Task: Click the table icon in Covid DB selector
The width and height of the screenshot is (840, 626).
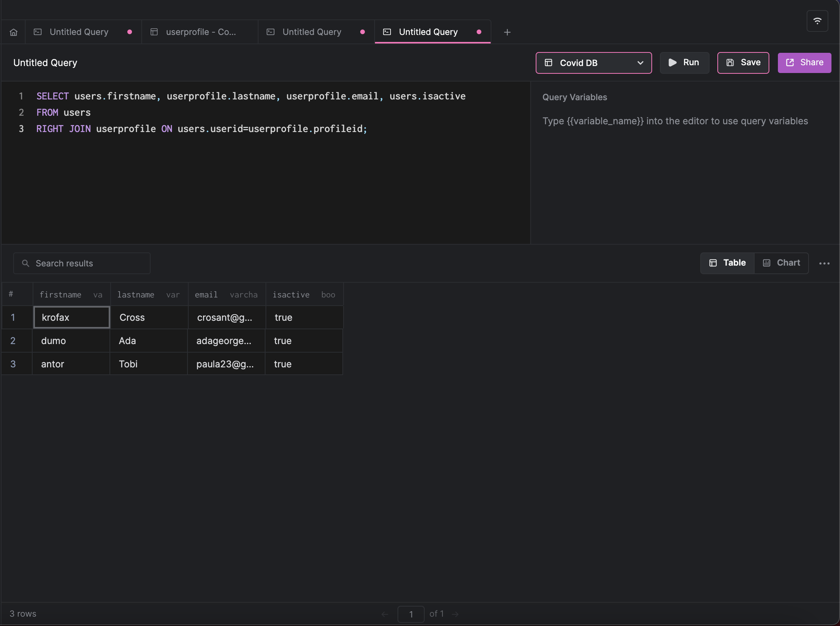Action: [548, 63]
